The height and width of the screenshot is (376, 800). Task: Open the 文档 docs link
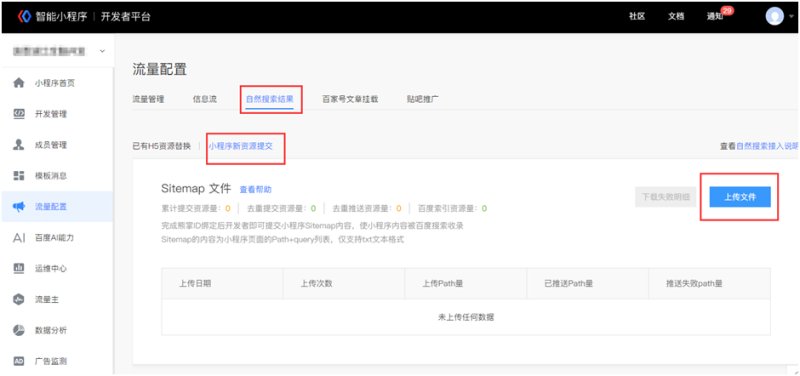pyautogui.click(x=676, y=16)
